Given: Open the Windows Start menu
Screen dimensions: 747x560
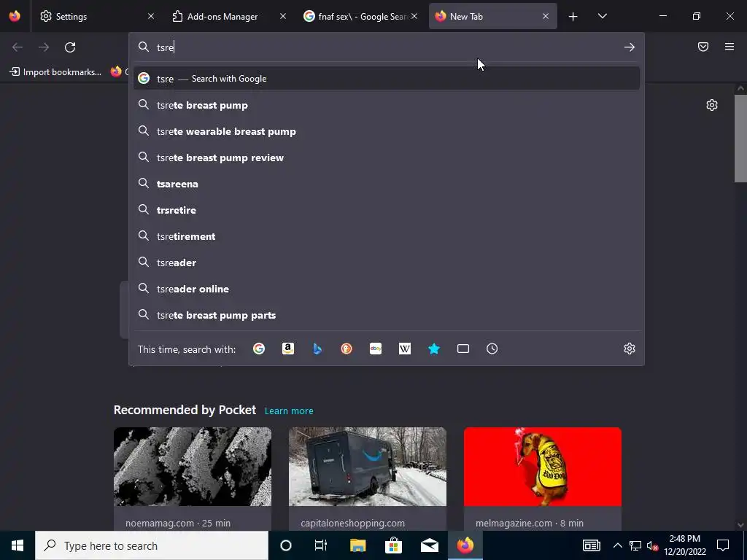Looking at the screenshot, I should click(x=18, y=545).
